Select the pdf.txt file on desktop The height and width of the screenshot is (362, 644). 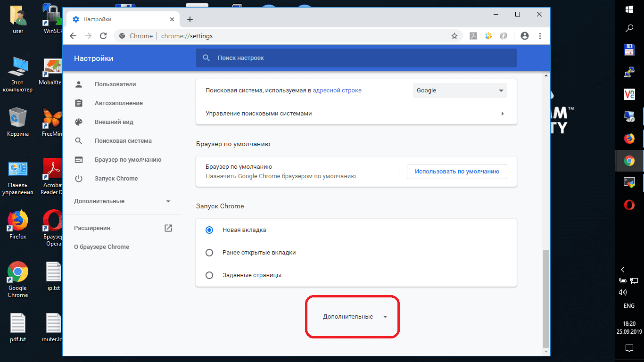(x=18, y=328)
